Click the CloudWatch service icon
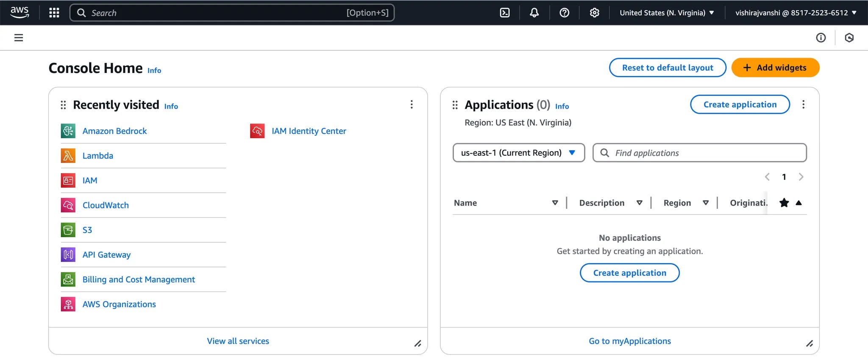Screen dimensions: 868x362 [x=68, y=205]
